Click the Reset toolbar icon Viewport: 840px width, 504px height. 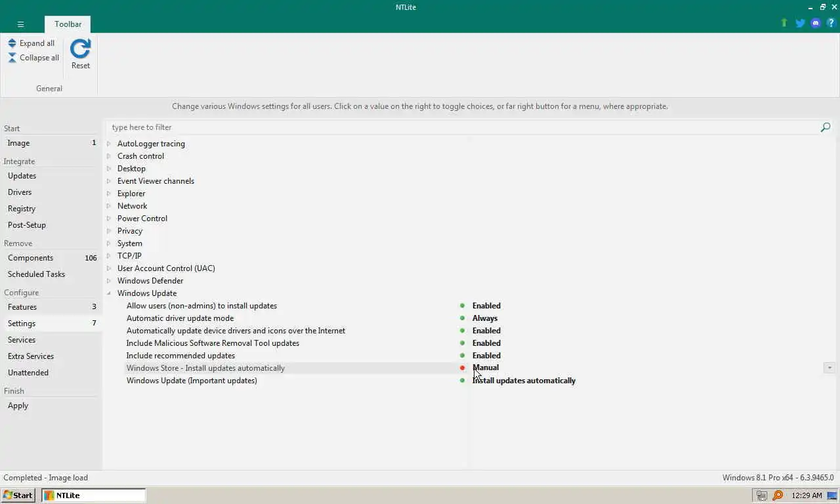[80, 49]
